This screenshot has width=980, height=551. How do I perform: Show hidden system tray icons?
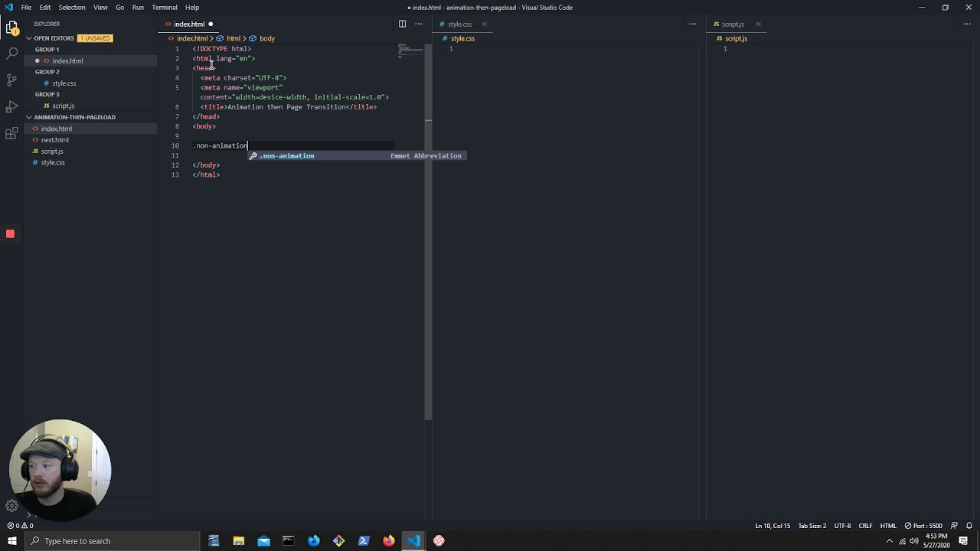point(890,541)
